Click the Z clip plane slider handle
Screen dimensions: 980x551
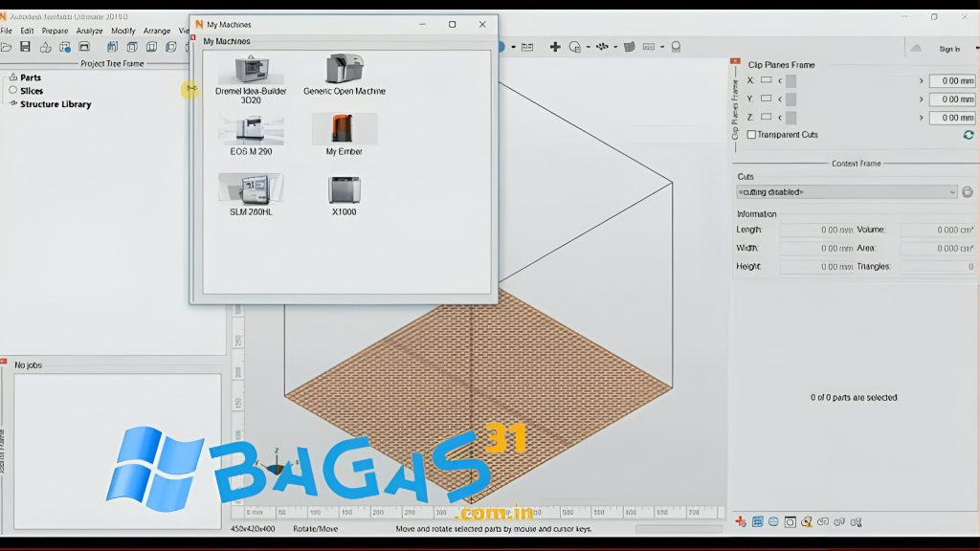pyautogui.click(x=791, y=118)
